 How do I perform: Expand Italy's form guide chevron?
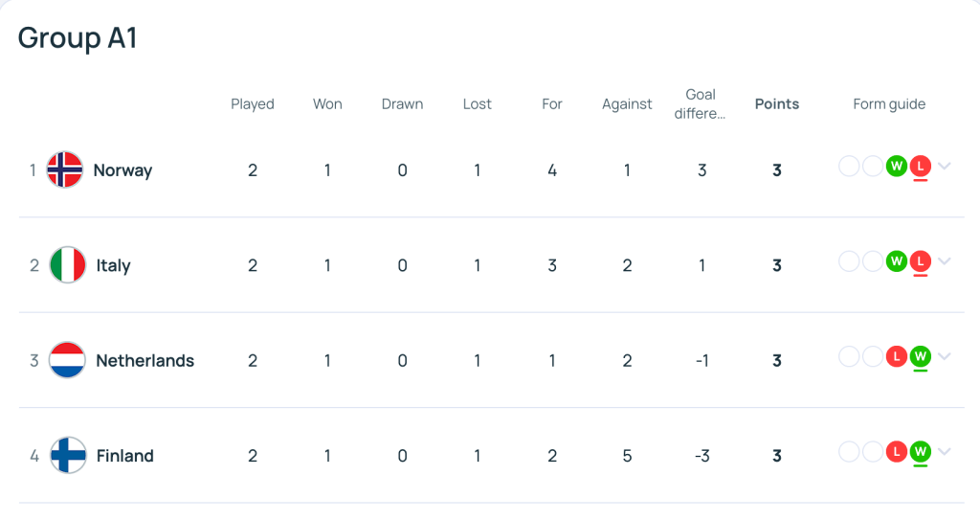tap(945, 261)
